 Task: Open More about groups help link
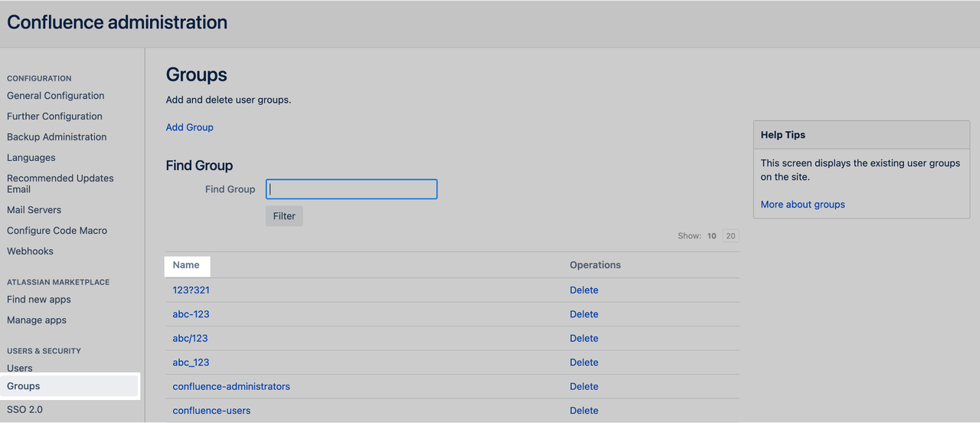coord(802,205)
